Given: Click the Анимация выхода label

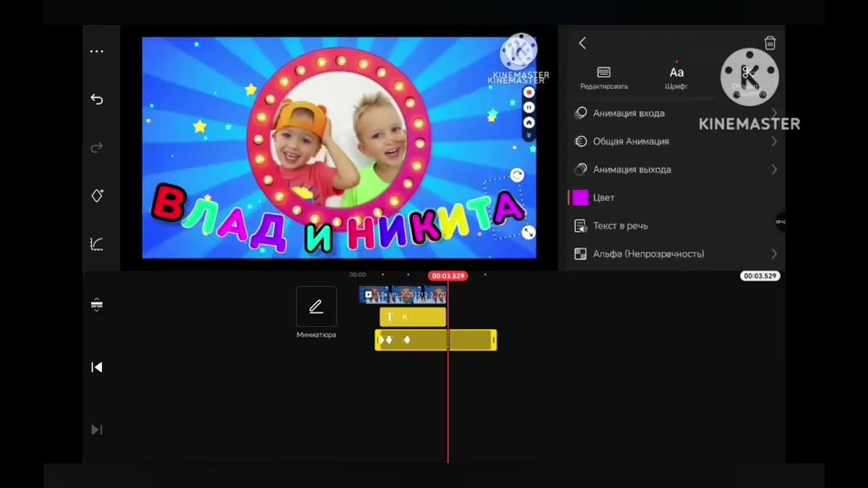Looking at the screenshot, I should 632,169.
